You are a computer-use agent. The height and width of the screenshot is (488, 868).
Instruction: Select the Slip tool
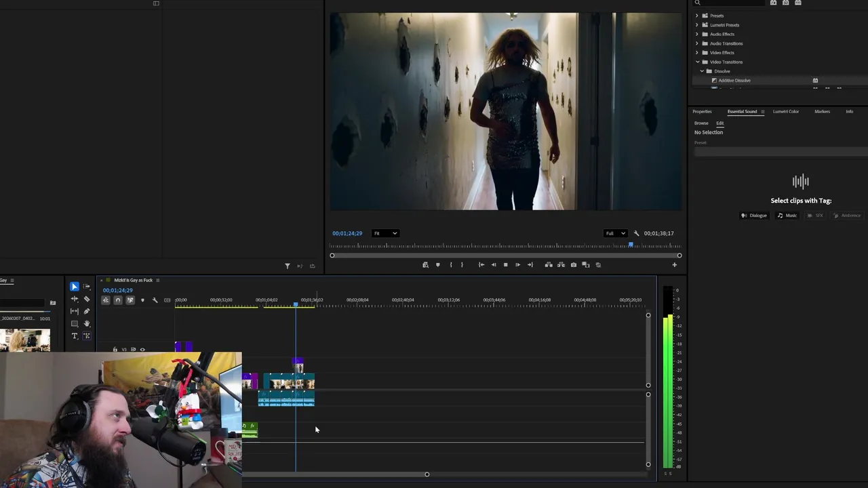75,311
